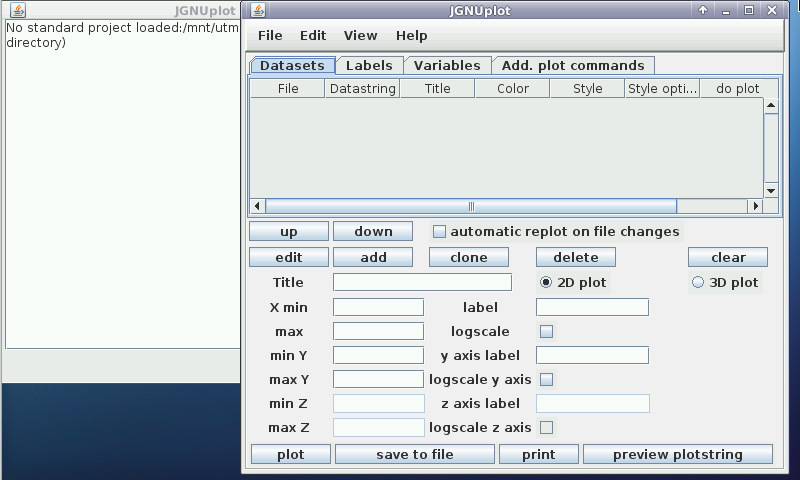
Task: Toggle the logscale z axis checkbox
Action: (x=546, y=427)
